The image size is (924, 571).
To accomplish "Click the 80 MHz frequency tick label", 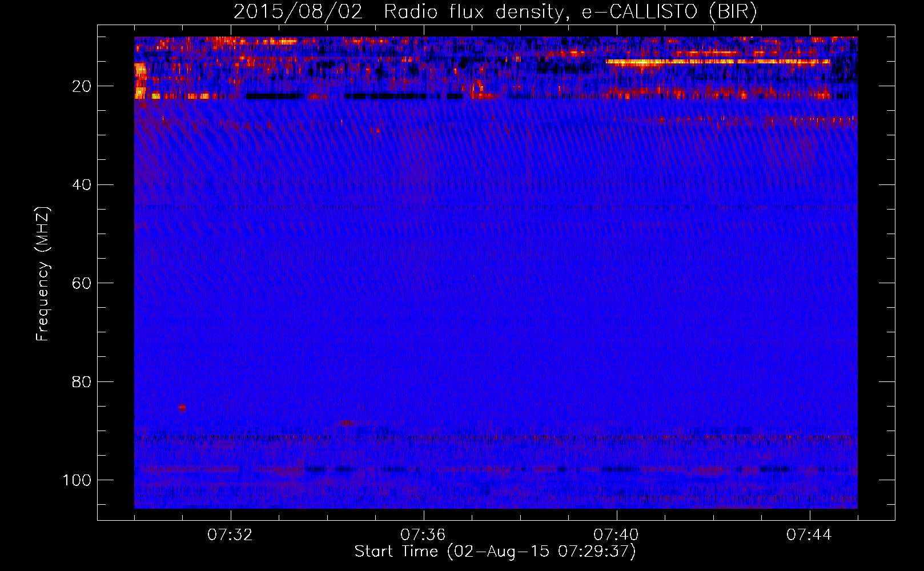I will 82,381.
